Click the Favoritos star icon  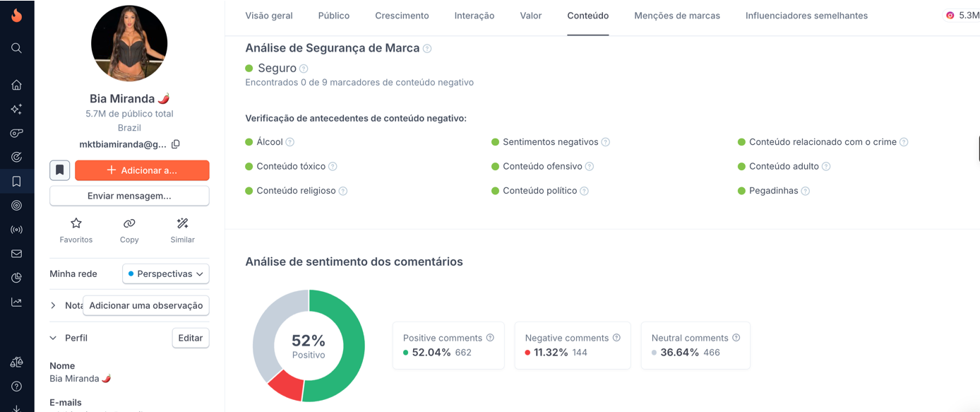point(76,223)
